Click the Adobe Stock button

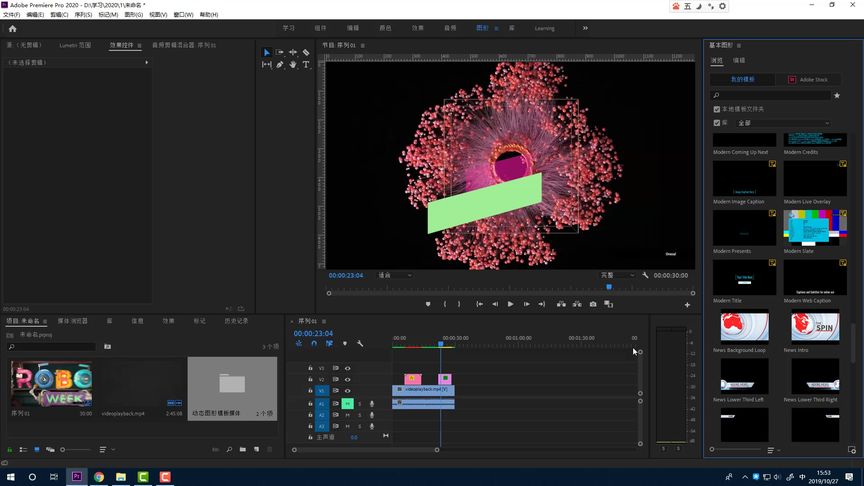(808, 79)
